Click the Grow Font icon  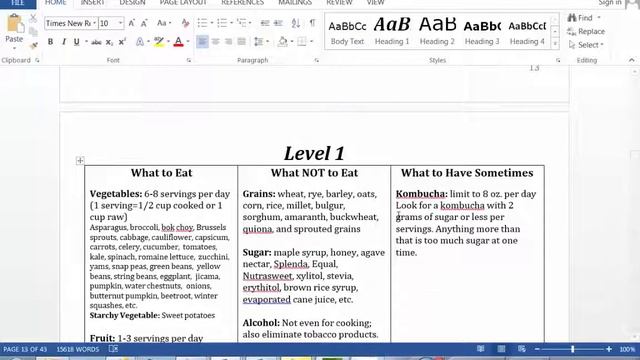tap(131, 23)
